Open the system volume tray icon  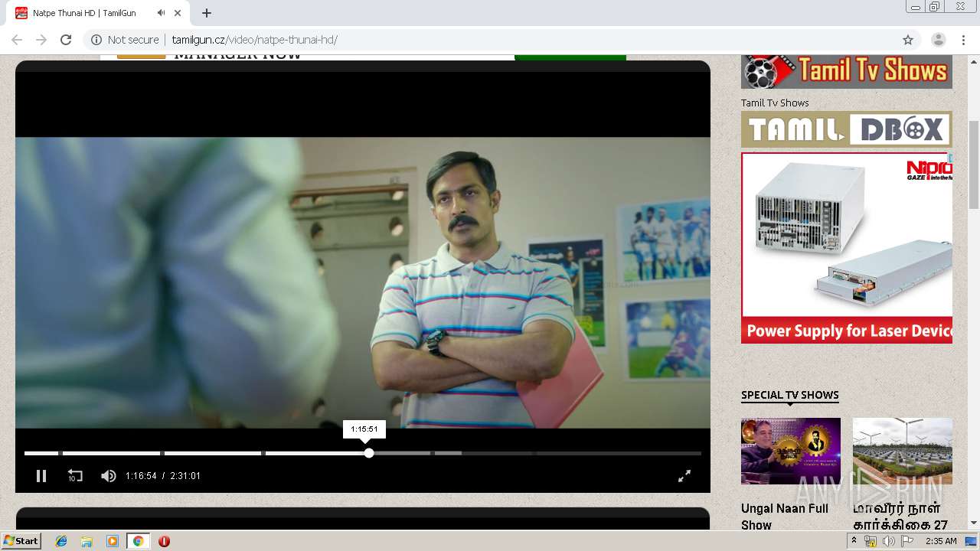click(888, 541)
